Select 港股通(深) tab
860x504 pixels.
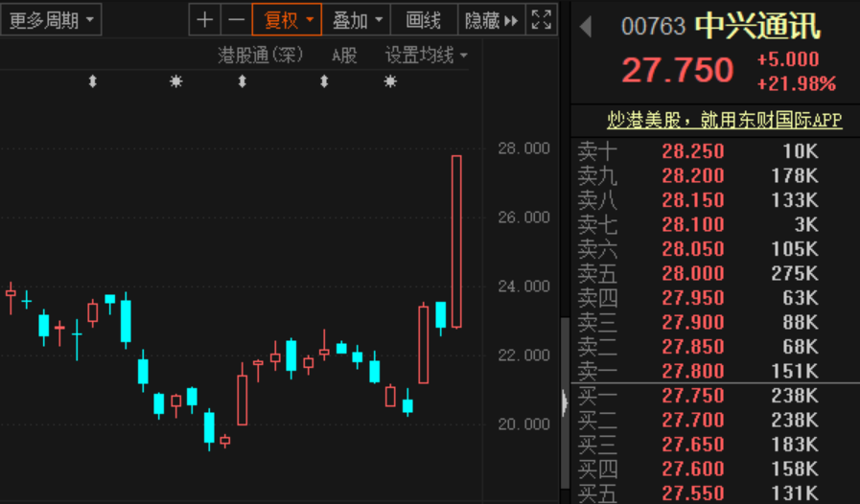[x=260, y=55]
